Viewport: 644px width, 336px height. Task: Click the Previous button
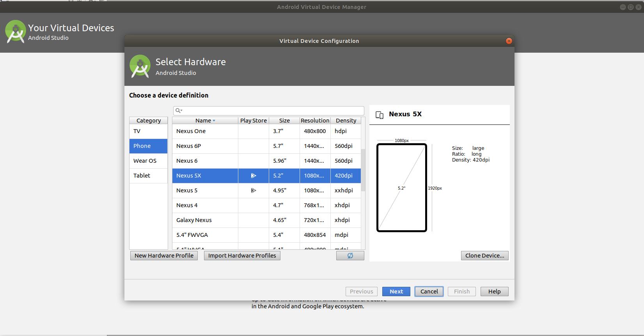tap(362, 292)
